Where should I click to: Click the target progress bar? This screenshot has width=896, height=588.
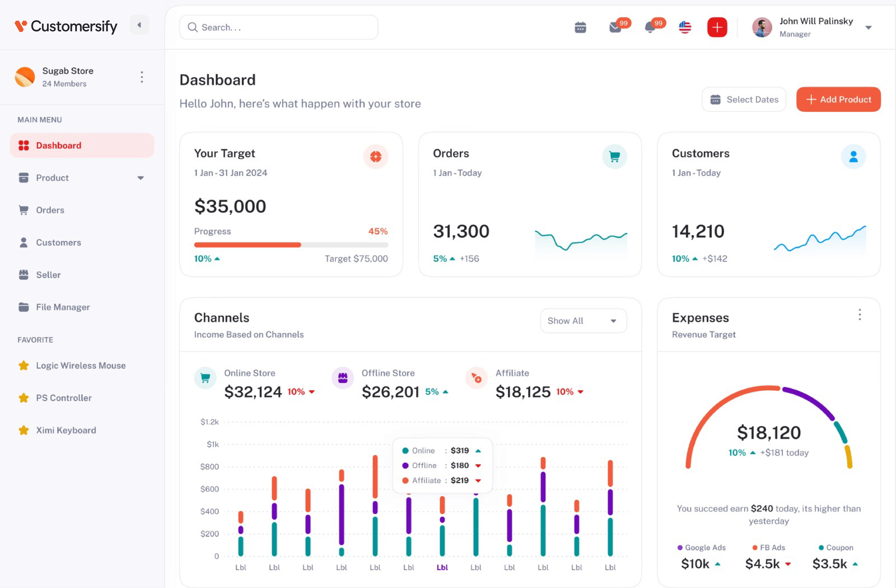click(x=291, y=245)
